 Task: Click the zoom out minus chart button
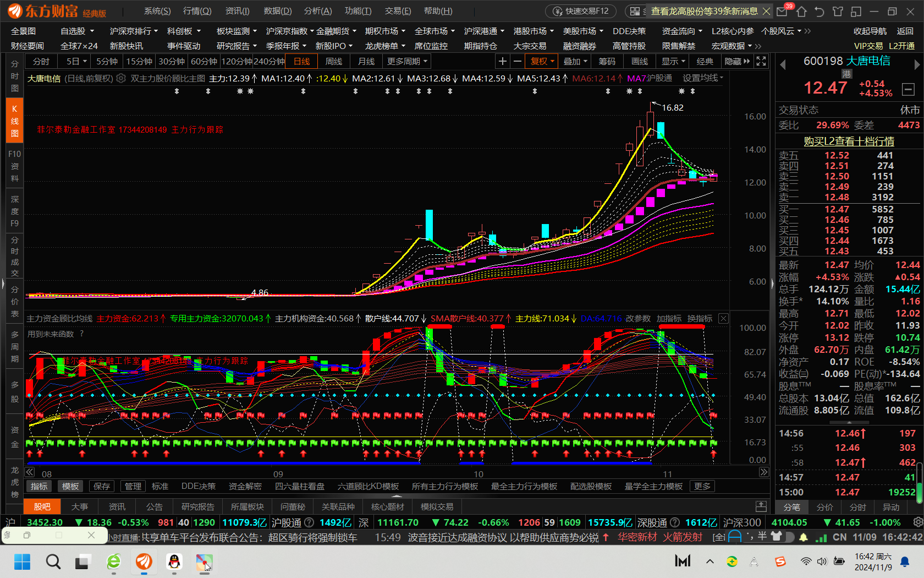(517, 61)
